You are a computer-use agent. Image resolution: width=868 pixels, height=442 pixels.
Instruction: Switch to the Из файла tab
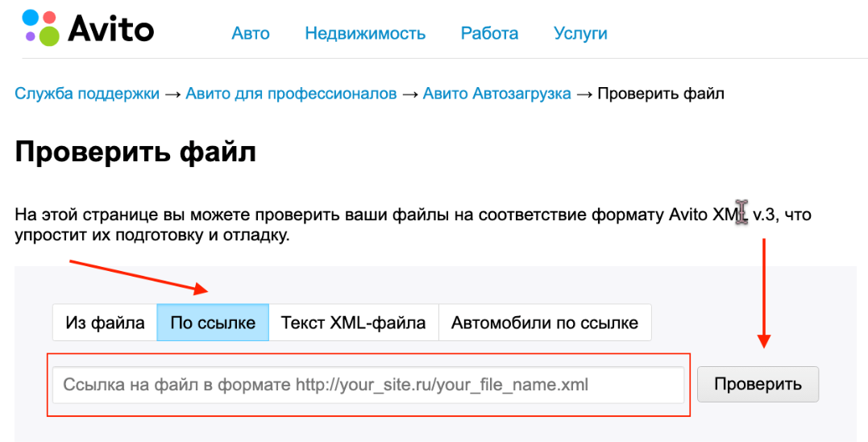coord(105,323)
